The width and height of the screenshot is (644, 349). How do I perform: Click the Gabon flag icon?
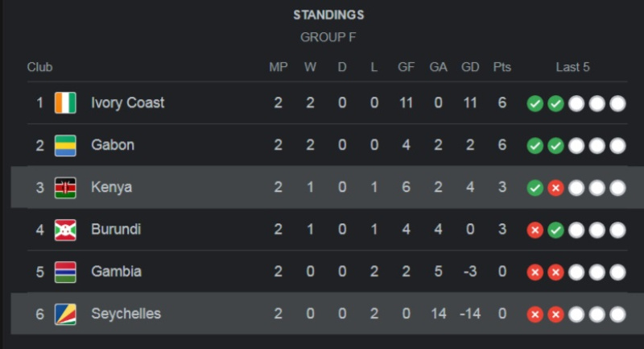[x=65, y=145]
